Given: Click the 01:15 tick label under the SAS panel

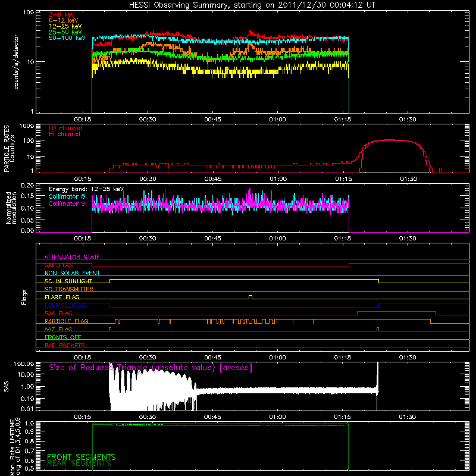Looking at the screenshot, I should coord(343,417).
